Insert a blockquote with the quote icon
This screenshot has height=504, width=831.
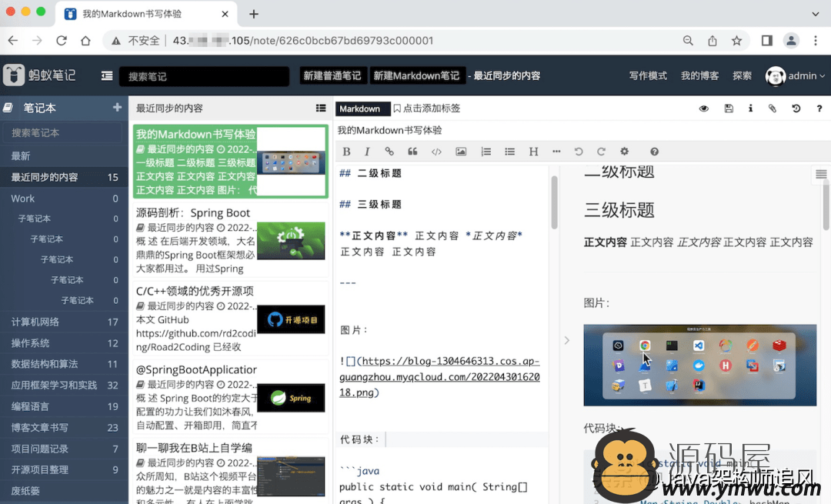point(412,152)
